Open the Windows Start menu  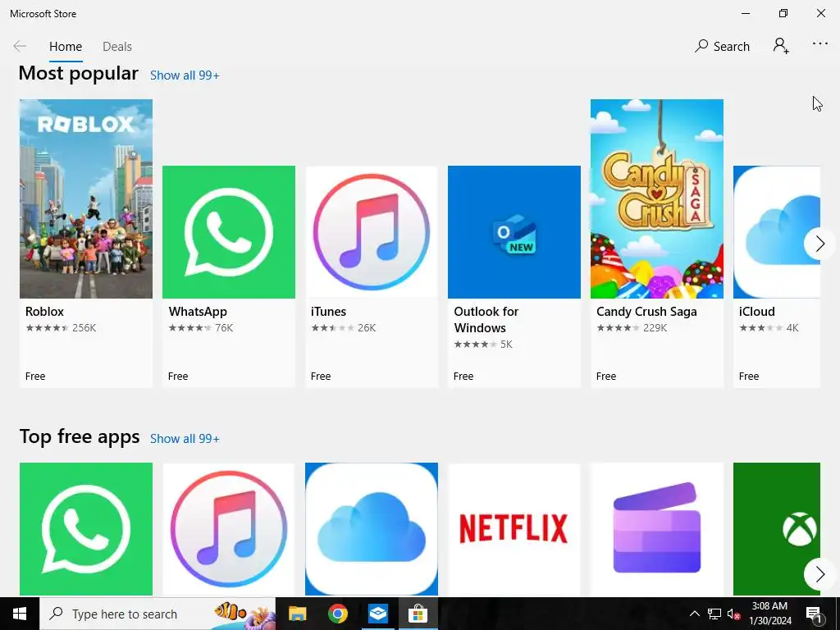[x=20, y=614]
